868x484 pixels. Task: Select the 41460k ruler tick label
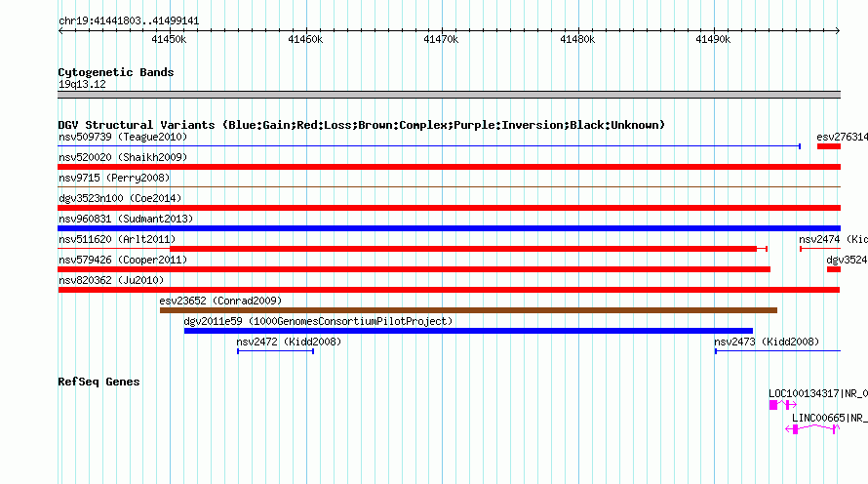pyautogui.click(x=305, y=39)
